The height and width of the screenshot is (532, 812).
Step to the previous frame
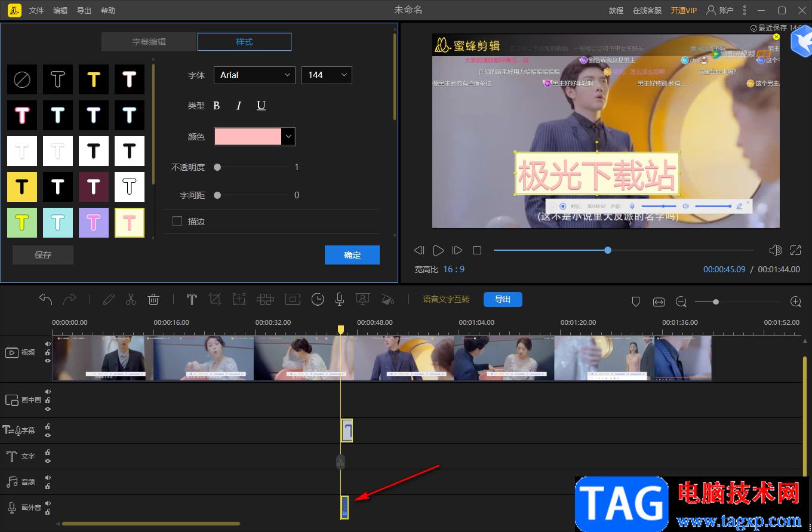[419, 250]
